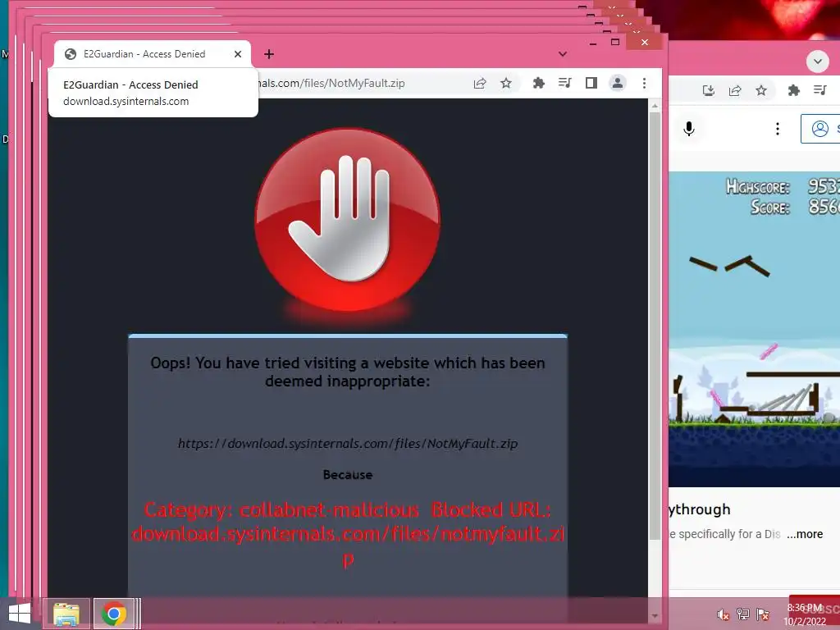The height and width of the screenshot is (630, 840).
Task: Click the vertical scrollbar of blocked page
Action: coord(655,326)
